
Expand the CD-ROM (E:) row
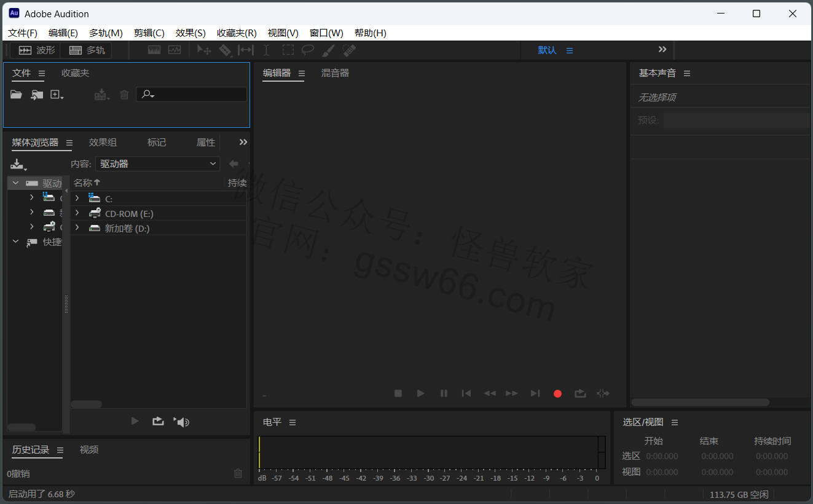[77, 213]
